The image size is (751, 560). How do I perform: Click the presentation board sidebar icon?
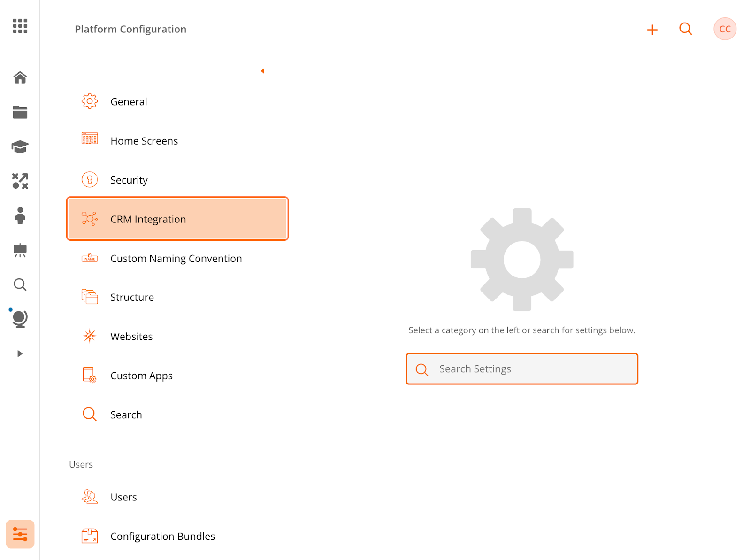(20, 250)
